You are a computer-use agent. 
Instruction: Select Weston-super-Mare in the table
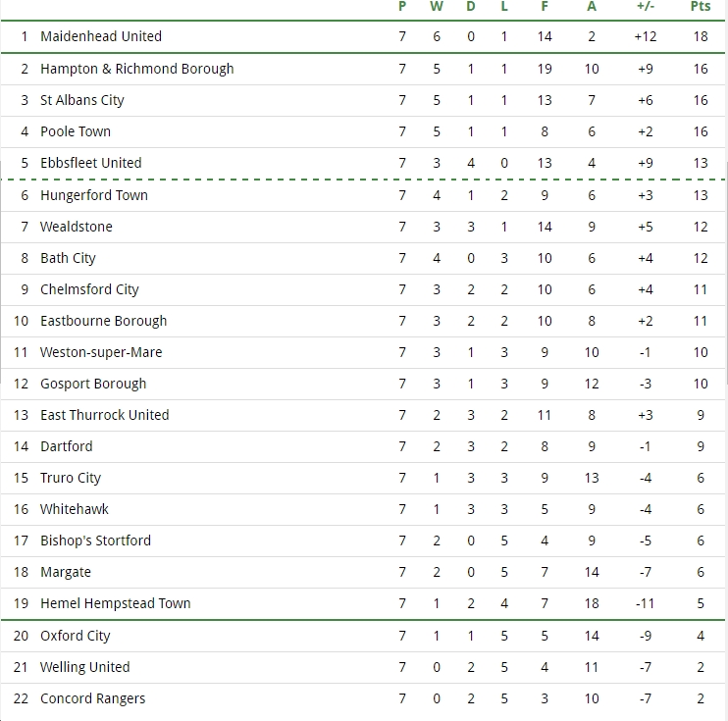[101, 352]
